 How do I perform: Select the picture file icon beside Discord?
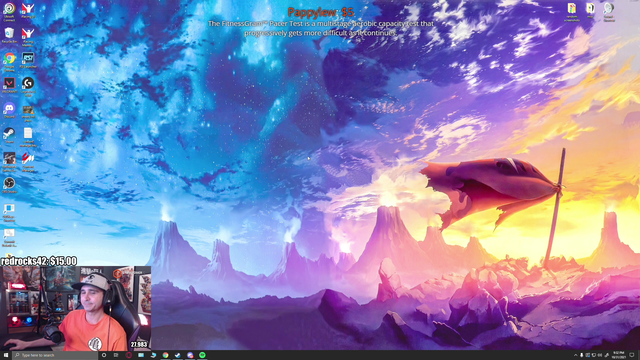[x=28, y=113]
